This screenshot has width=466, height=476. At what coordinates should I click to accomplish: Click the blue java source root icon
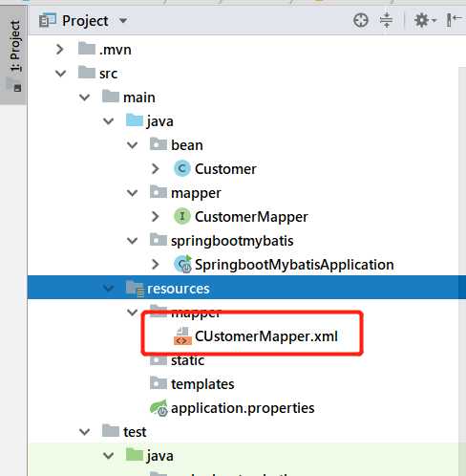135,120
